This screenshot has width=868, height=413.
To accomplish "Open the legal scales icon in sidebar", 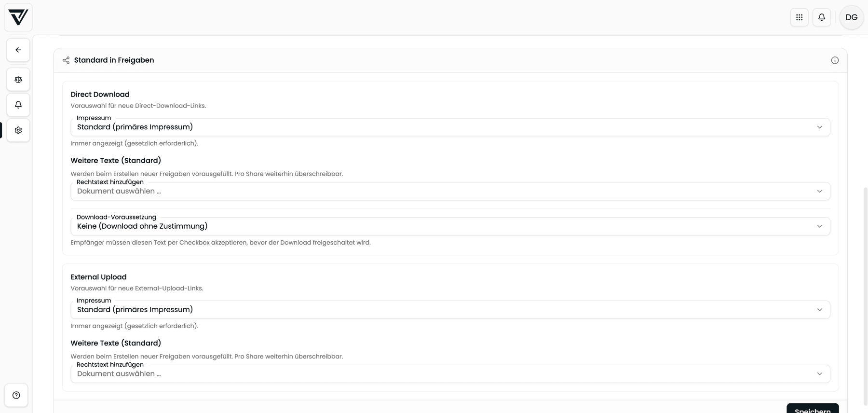I will (x=18, y=80).
